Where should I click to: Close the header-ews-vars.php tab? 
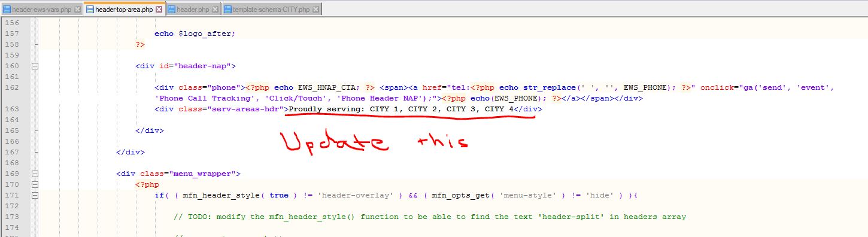click(77, 10)
